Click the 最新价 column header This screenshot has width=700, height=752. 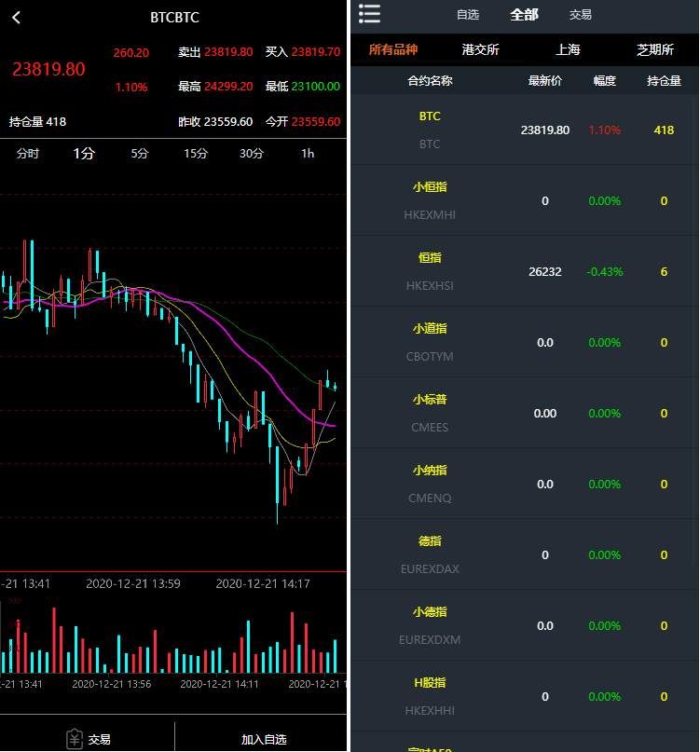point(545,80)
